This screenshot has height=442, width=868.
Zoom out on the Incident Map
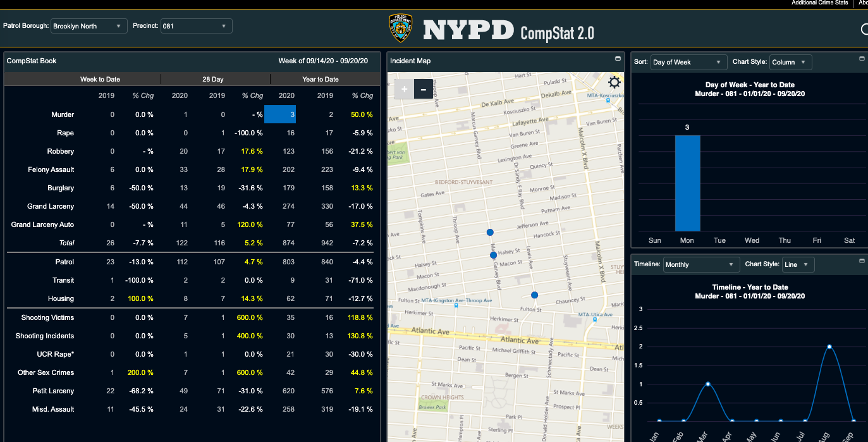click(x=423, y=89)
